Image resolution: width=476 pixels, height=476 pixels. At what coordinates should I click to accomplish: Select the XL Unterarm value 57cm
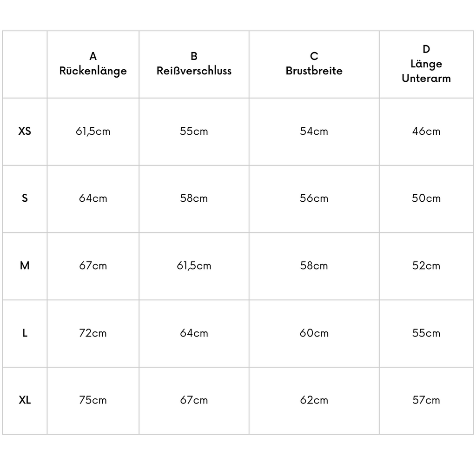coord(426,400)
